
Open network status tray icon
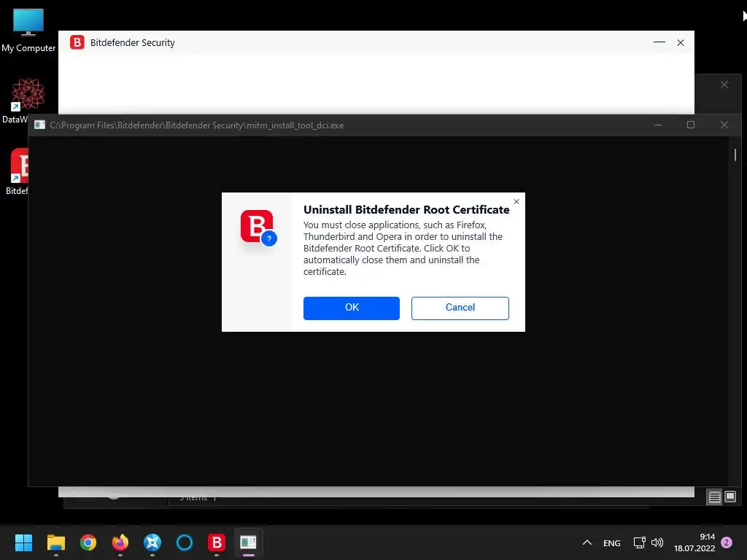pyautogui.click(x=639, y=542)
